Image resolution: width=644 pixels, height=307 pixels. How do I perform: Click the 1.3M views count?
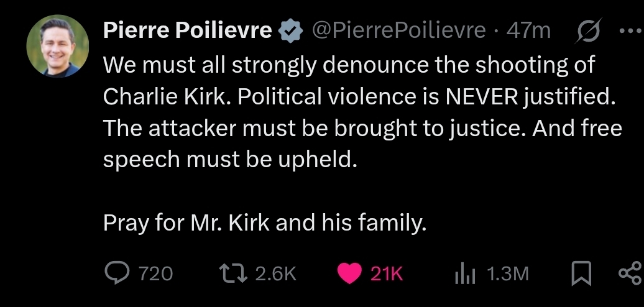[508, 273]
